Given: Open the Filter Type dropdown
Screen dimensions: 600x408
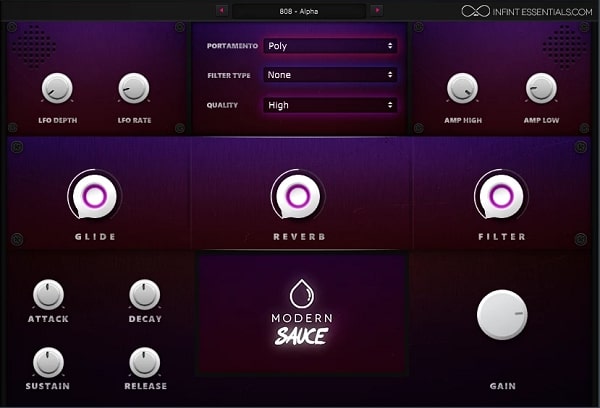Looking at the screenshot, I should [330, 75].
